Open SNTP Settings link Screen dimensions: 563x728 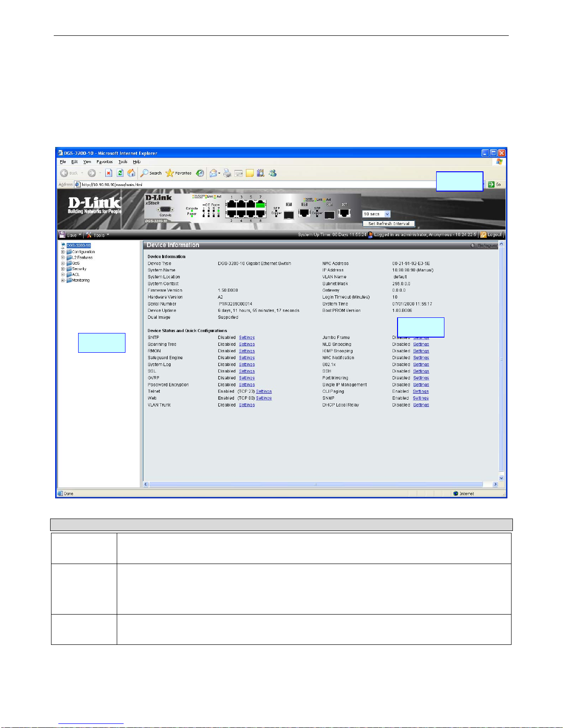coord(247,338)
